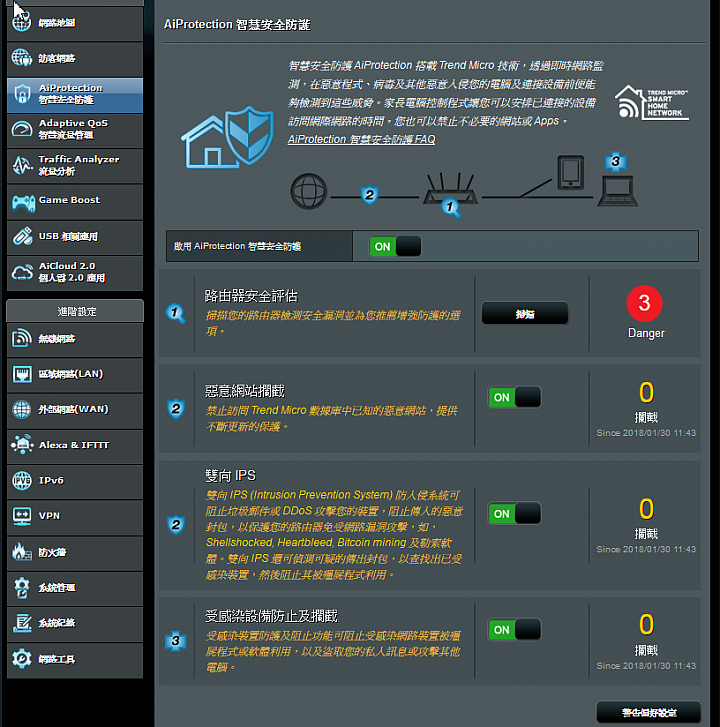Viewport: 720px width, 727px height.
Task: Open the Game Boost gamepad icon
Action: point(23,203)
